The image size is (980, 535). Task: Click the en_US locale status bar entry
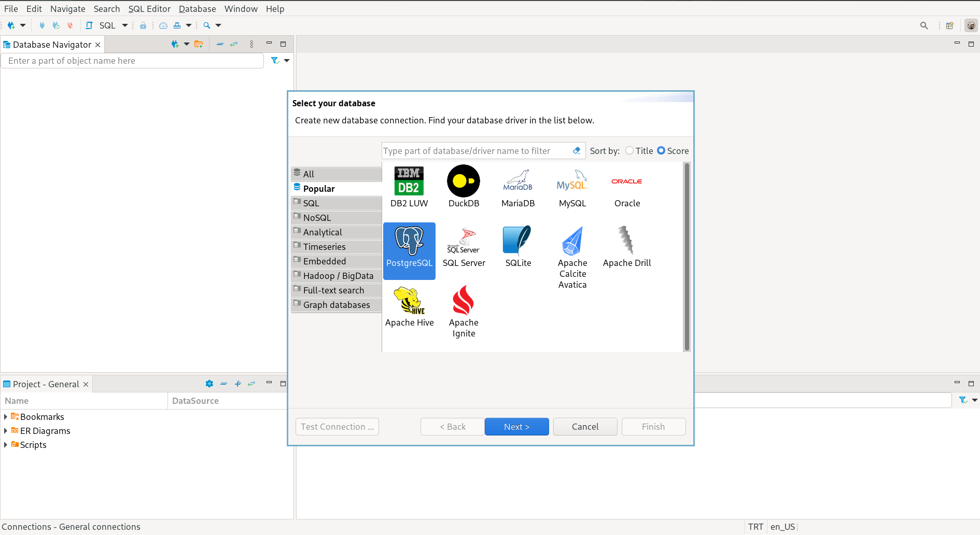pos(782,527)
